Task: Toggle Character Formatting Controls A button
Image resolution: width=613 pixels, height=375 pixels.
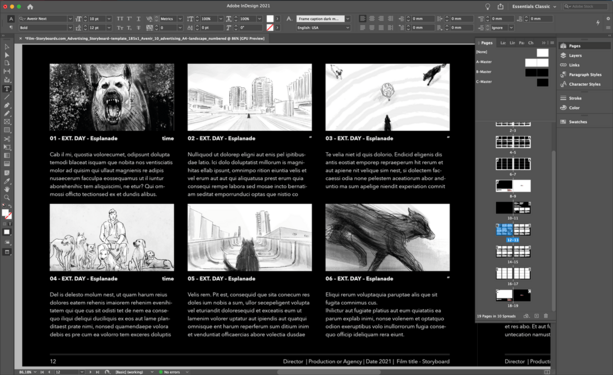Action: click(x=11, y=19)
